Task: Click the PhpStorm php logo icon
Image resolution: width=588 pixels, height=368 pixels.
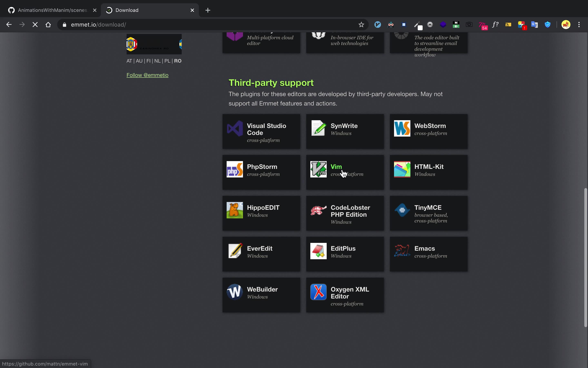Action: coord(235,169)
